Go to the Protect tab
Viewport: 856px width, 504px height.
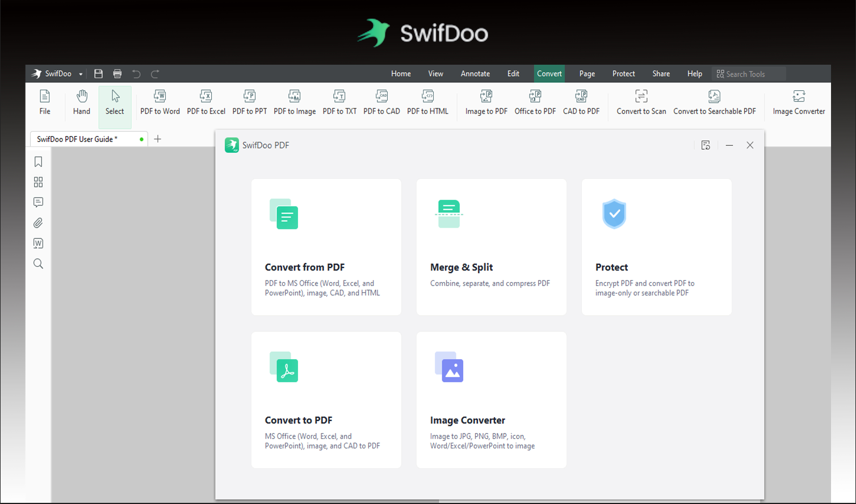(623, 74)
